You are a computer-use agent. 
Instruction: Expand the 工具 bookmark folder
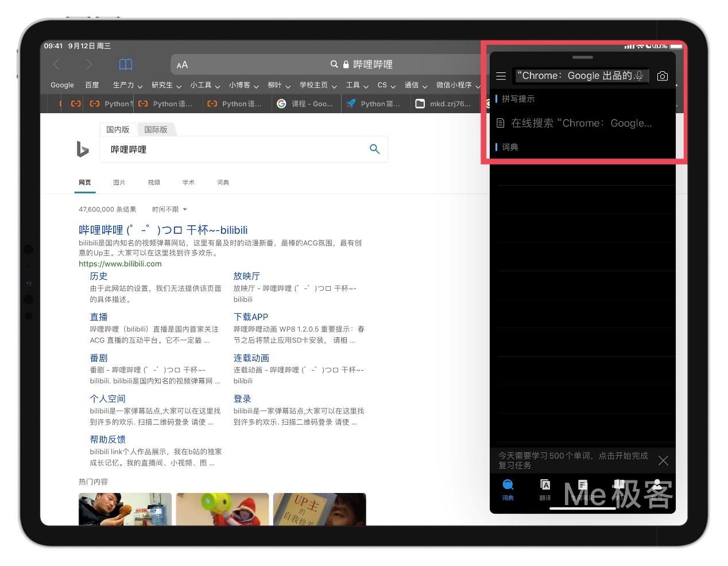point(357,85)
